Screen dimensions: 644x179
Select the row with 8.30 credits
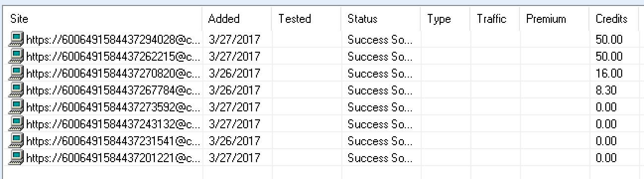point(322,90)
